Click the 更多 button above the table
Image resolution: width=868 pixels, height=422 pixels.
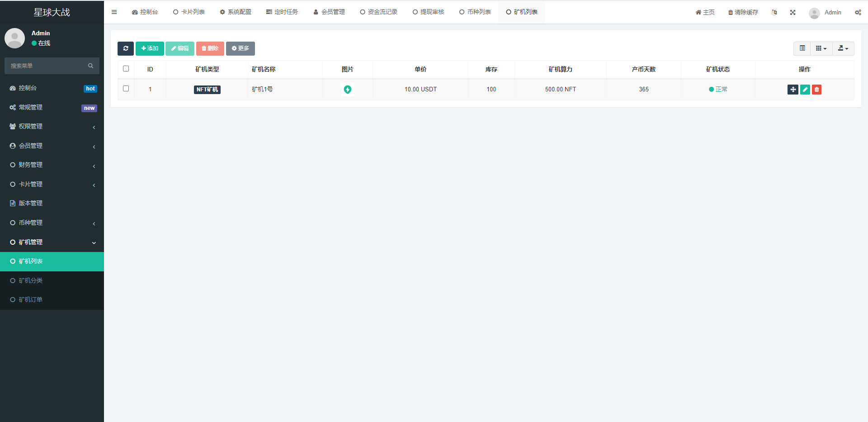(x=240, y=48)
